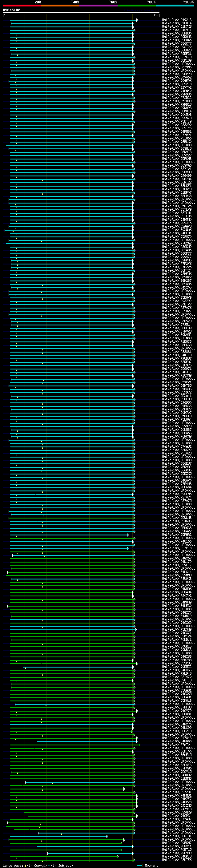The width and height of the screenshot is (197, 868).
Task: Open hit UniRef100_P49213
Action: coord(177,20)
